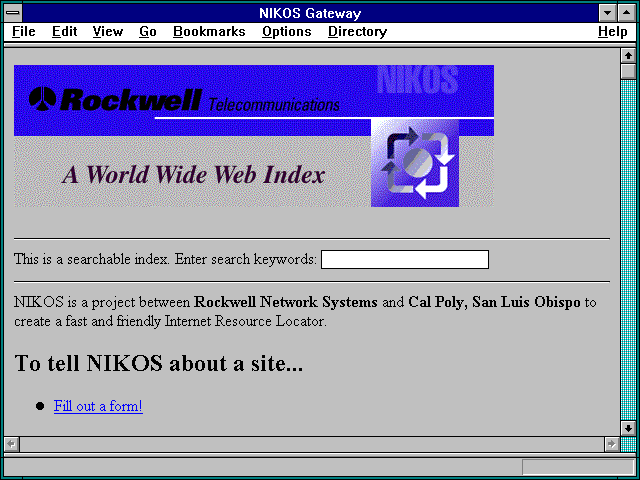This screenshot has width=640, height=480.
Task: Click the search keywords input field
Action: coord(405,260)
